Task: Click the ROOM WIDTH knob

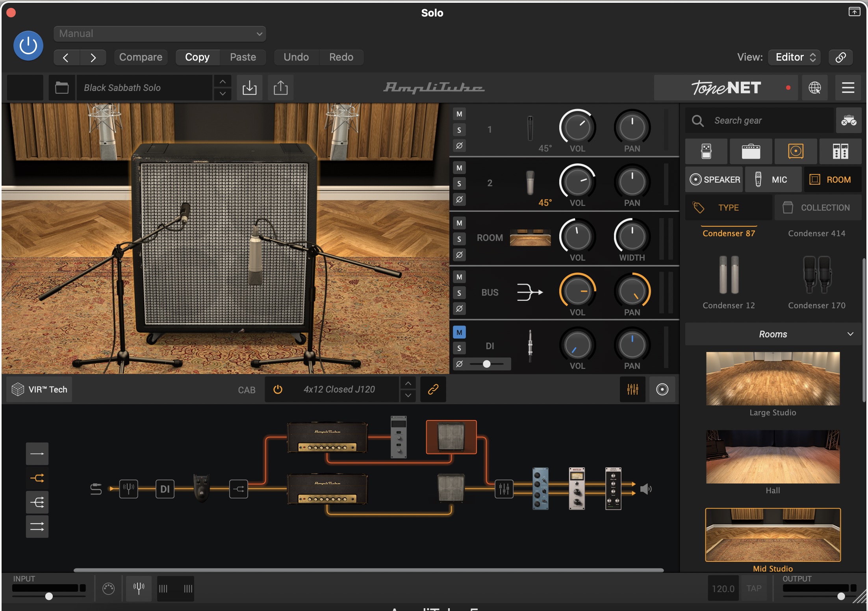Action: tap(632, 237)
